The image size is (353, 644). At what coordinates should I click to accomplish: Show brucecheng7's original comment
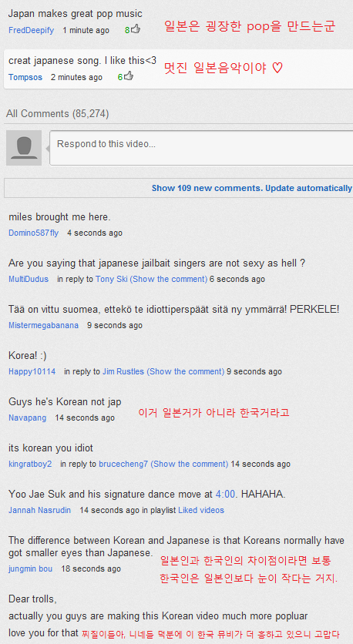[x=163, y=464]
